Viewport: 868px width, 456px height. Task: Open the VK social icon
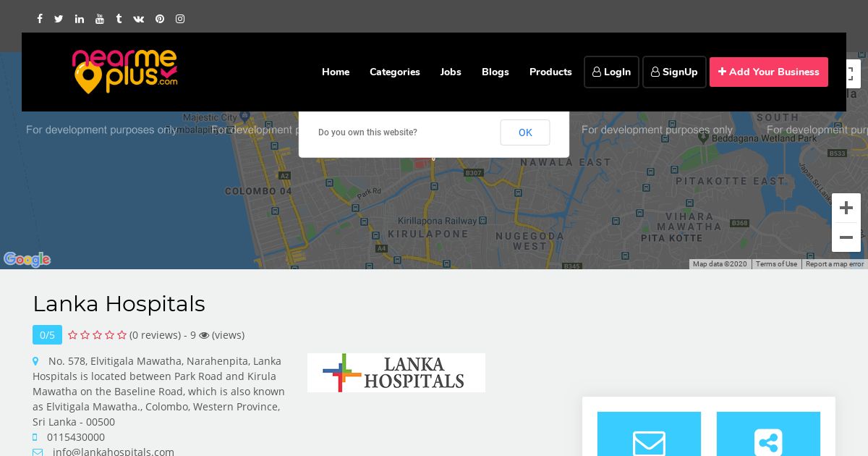click(139, 19)
